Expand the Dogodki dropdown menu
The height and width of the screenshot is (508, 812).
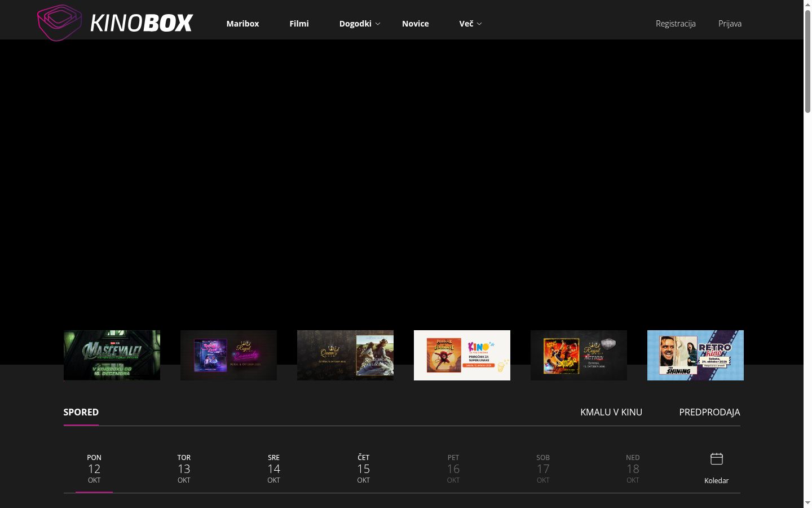(x=360, y=24)
